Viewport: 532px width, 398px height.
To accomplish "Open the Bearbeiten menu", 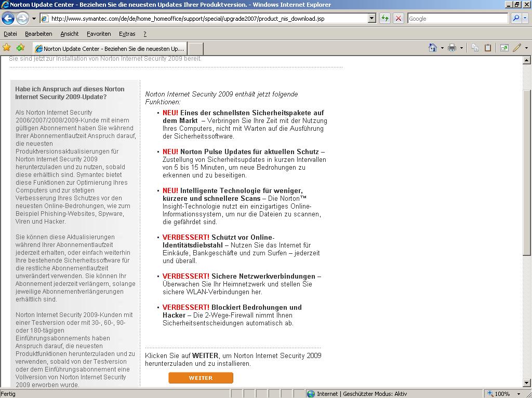I will tap(38, 34).
